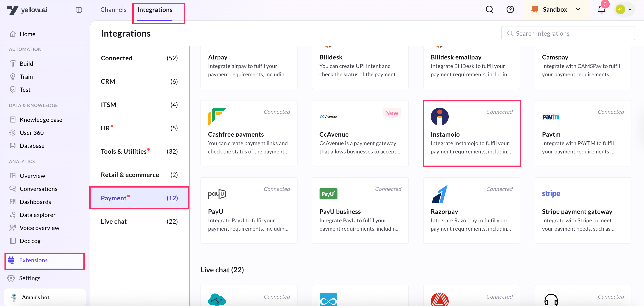The height and width of the screenshot is (306, 644).
Task: Select Aman's bot switcher
Action: click(x=45, y=297)
